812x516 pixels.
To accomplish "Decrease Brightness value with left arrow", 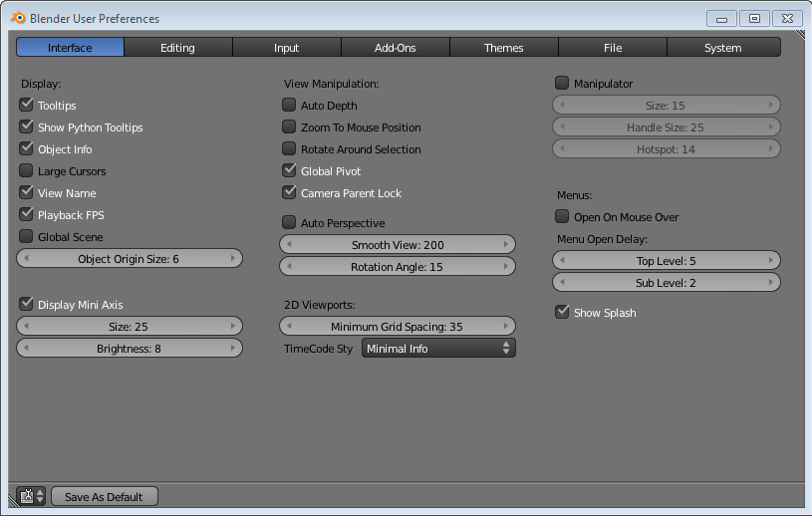I will coord(27,348).
